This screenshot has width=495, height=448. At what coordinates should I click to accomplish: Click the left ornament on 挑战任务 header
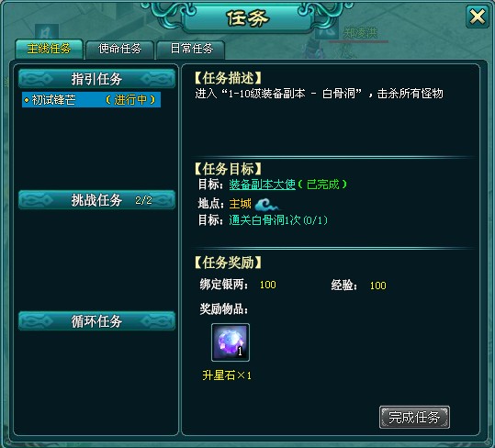(38, 200)
